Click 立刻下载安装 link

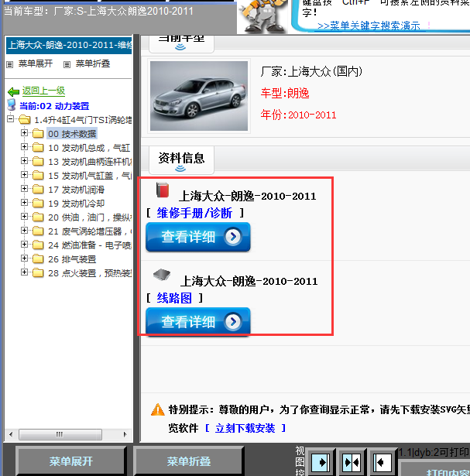245,428
